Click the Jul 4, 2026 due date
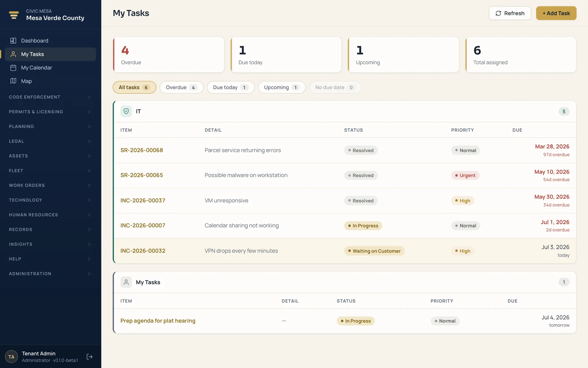Screen dimensions: 588x368 click(555, 318)
